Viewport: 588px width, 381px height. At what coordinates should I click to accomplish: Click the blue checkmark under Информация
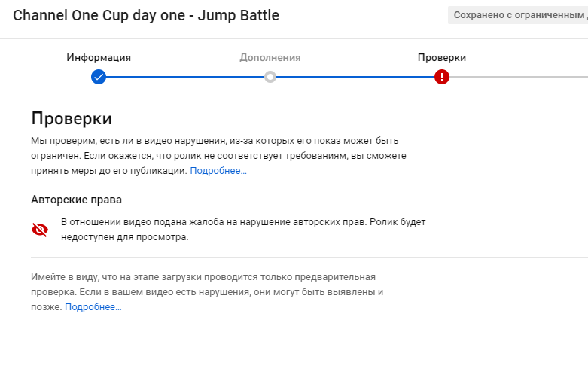point(99,77)
